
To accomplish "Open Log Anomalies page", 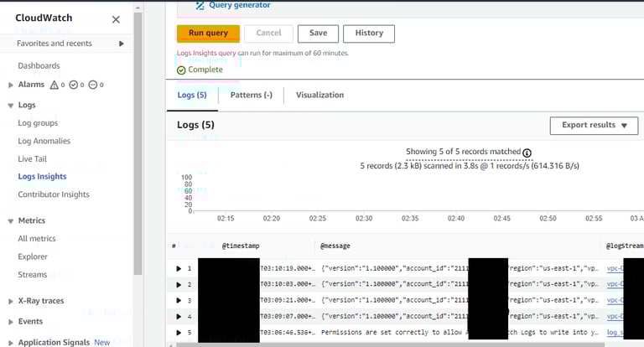I will point(44,141).
